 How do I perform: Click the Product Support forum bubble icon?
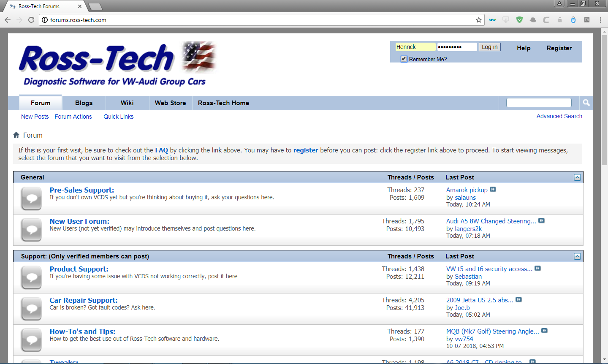[x=32, y=277]
